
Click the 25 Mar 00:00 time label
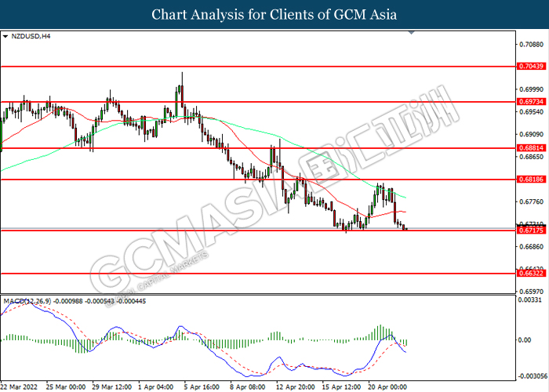click(x=66, y=387)
